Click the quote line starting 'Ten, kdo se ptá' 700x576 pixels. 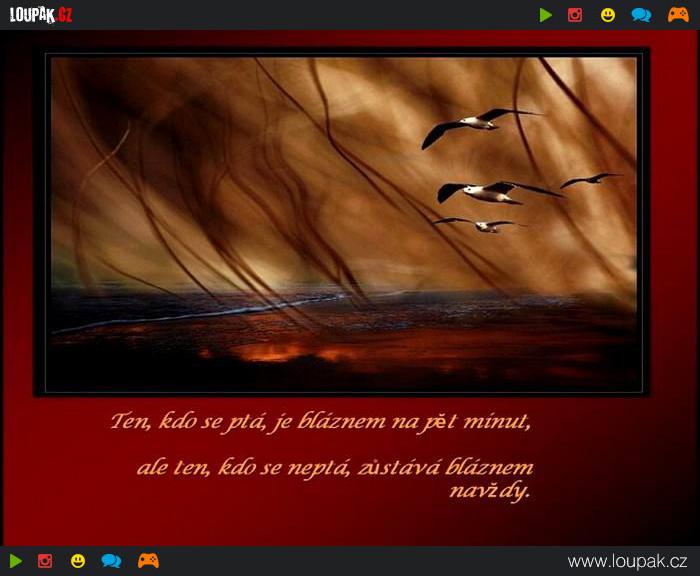point(321,422)
